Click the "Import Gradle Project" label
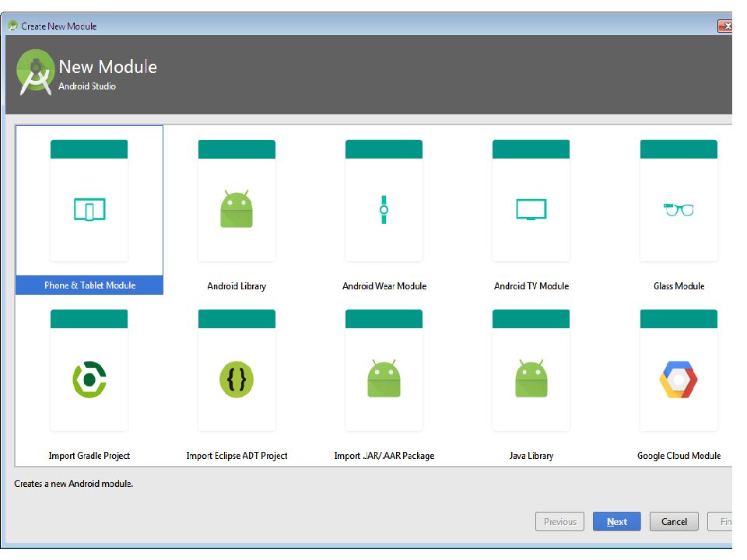The image size is (747, 560). [89, 456]
